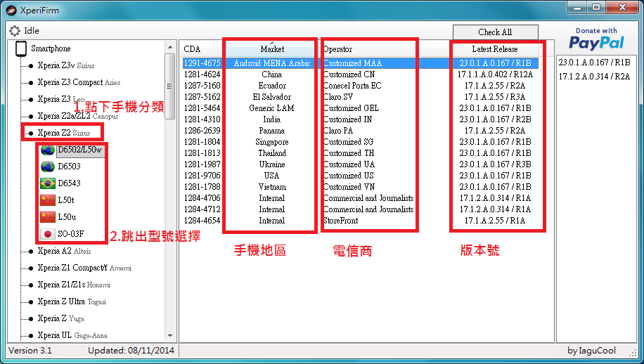This screenshot has width=644, height=364.
Task: Select Xperia Z3 Leo tree node
Action: (60, 99)
